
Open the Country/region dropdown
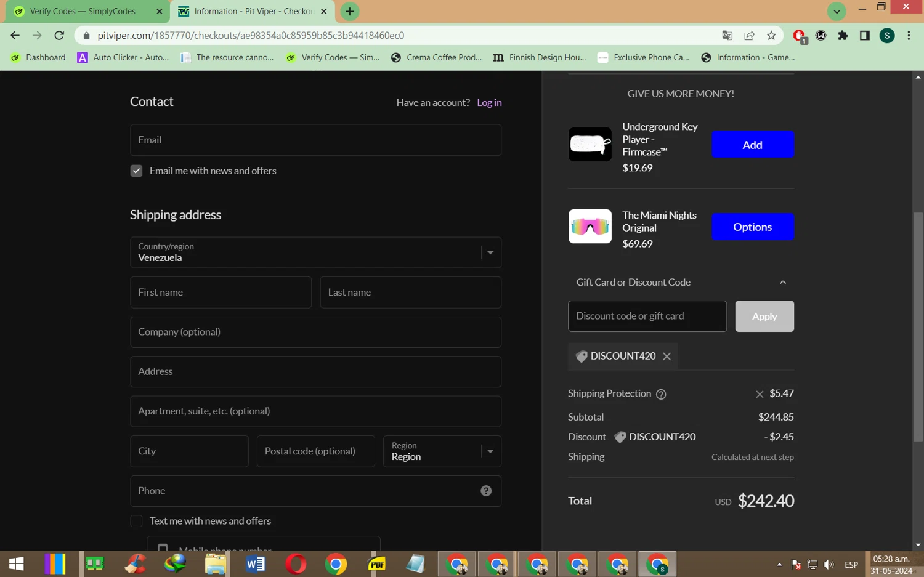315,252
